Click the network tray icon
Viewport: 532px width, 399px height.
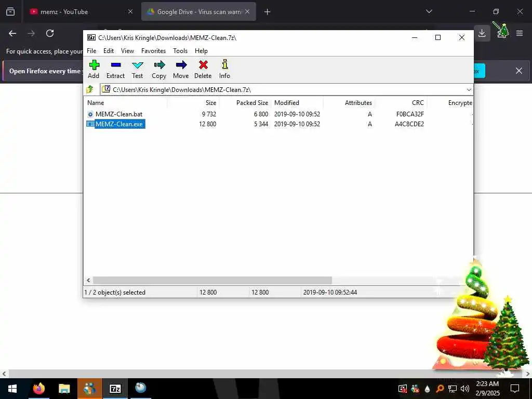click(x=453, y=389)
